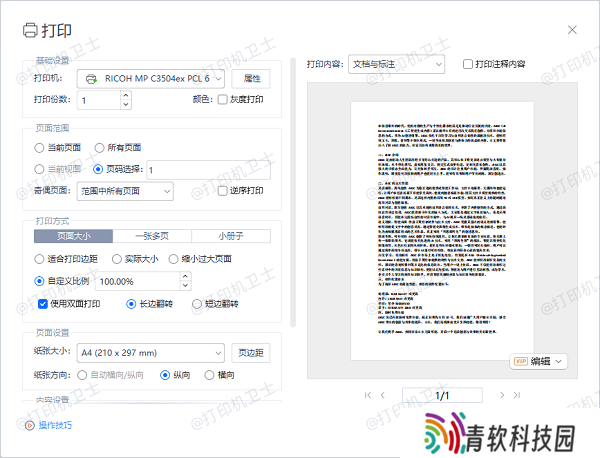600x458 pixels.
Task: Click the 页边距 margins button
Action: click(x=251, y=353)
